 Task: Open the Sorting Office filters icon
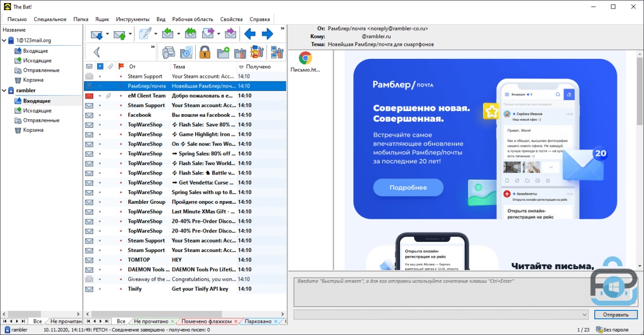[x=257, y=52]
